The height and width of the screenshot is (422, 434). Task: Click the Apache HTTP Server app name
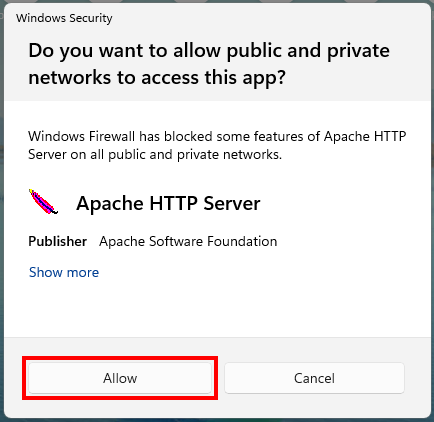[x=168, y=203]
